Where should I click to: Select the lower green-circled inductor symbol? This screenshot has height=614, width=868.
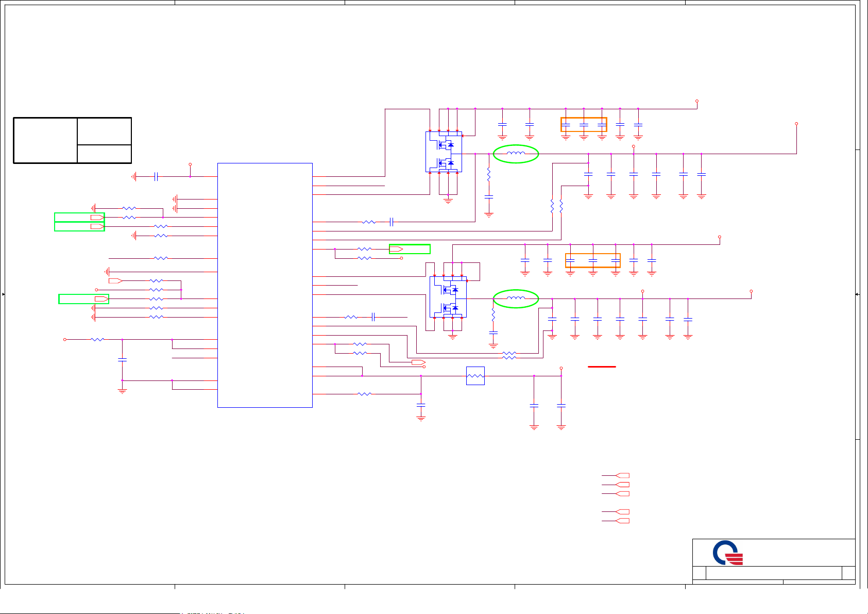pyautogui.click(x=516, y=298)
